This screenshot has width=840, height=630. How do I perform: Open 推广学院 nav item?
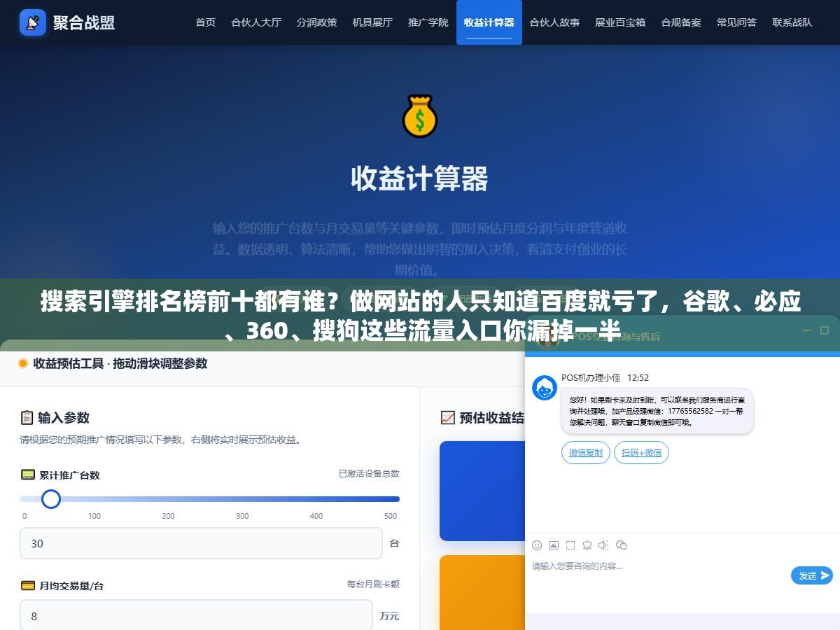point(428,22)
